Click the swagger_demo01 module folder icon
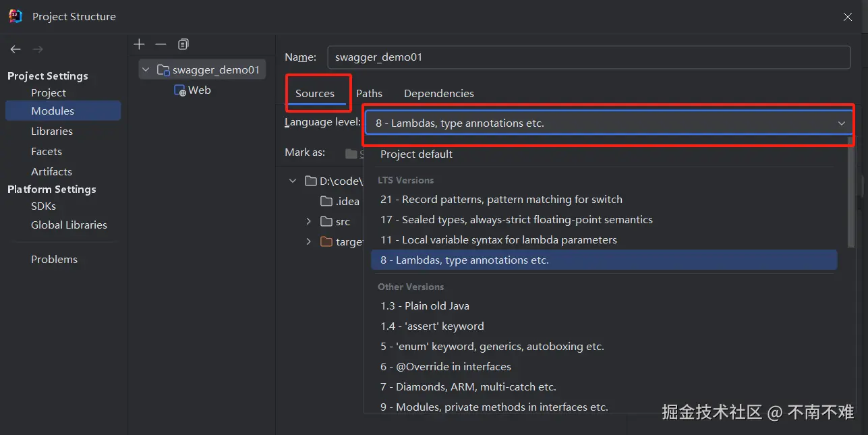The image size is (868, 435). pyautogui.click(x=163, y=70)
